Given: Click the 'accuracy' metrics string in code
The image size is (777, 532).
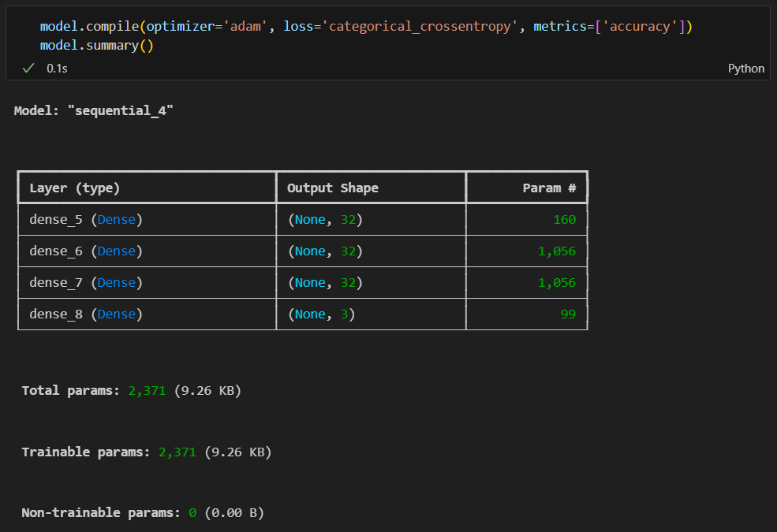Looking at the screenshot, I should pyautogui.click(x=641, y=27).
